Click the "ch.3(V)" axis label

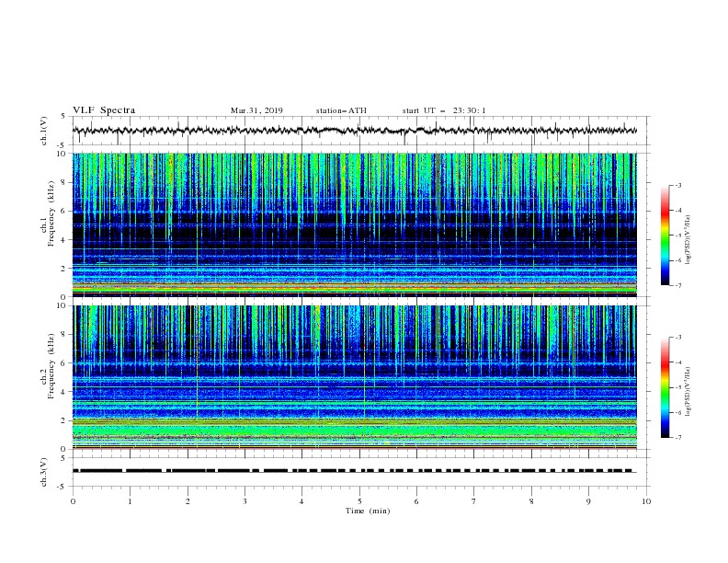point(44,472)
